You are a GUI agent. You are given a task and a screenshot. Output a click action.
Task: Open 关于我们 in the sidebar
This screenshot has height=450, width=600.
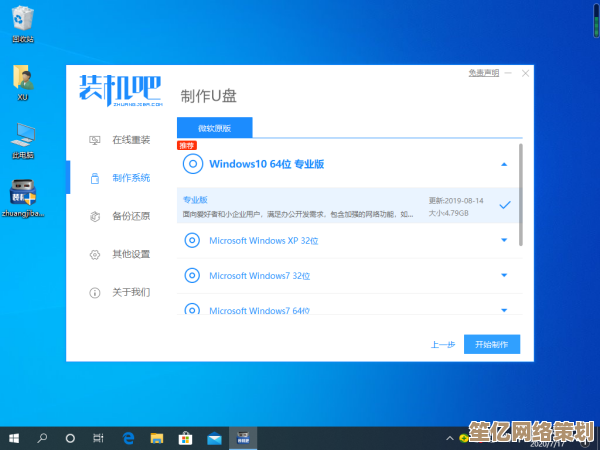coord(130,292)
